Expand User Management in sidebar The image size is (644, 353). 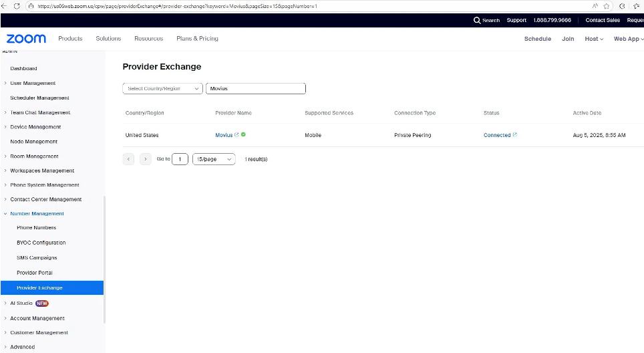5,83
